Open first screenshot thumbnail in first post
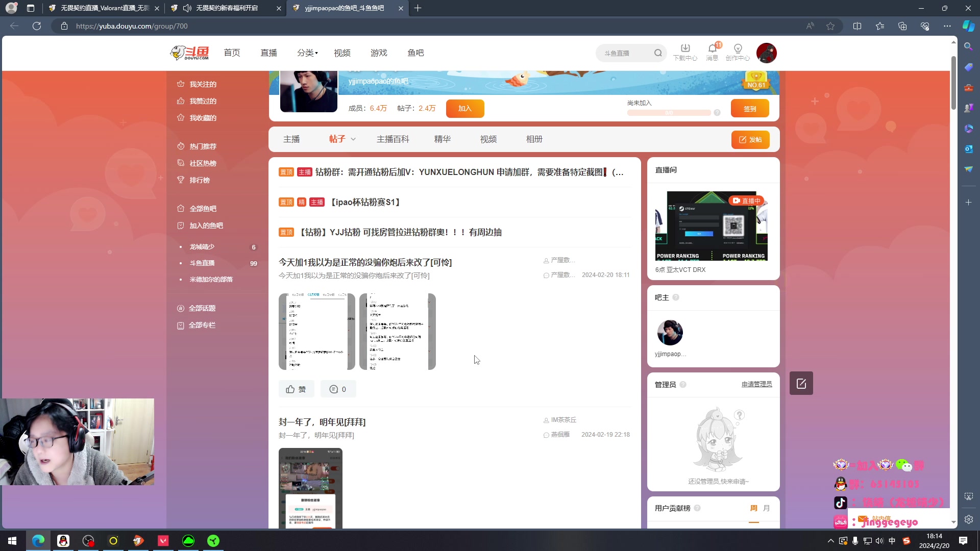 [316, 332]
